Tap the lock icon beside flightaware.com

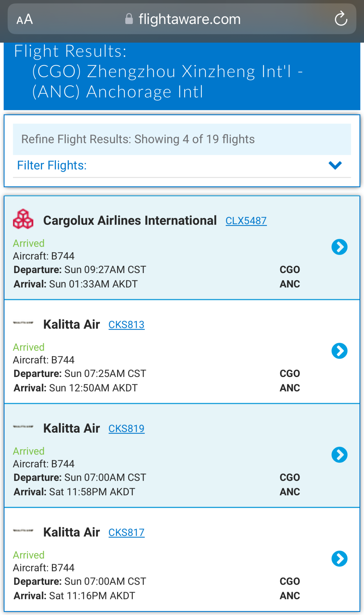pyautogui.click(x=129, y=19)
